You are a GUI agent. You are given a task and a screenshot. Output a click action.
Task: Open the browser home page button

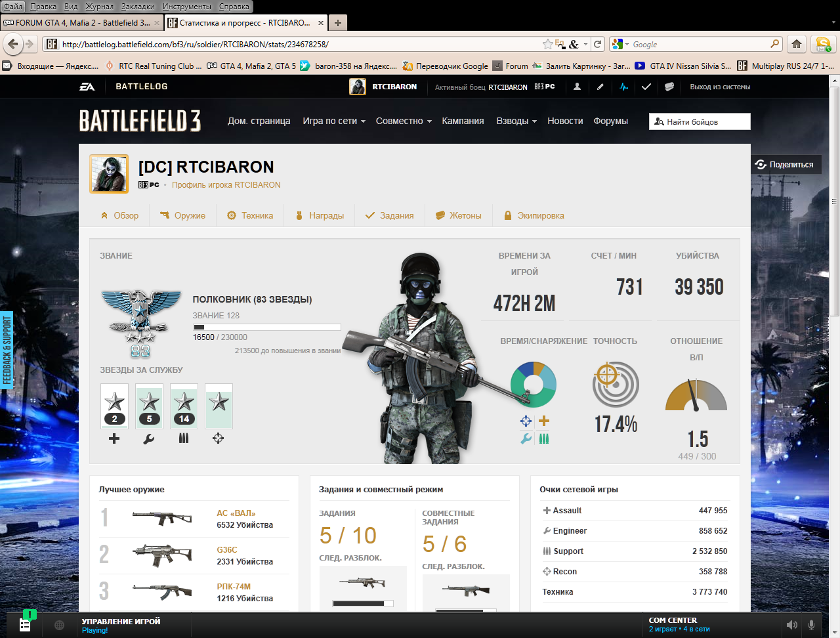[x=797, y=44]
